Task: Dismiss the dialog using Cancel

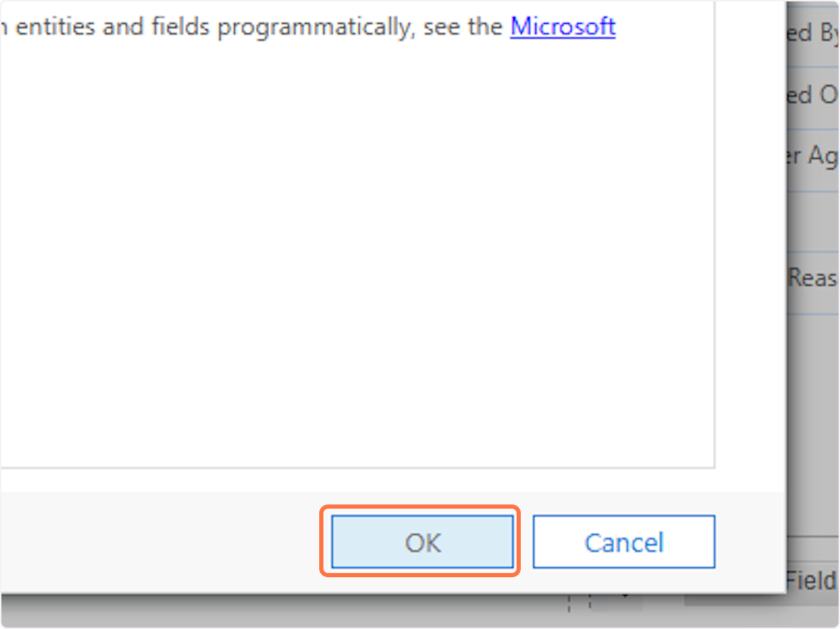Action: [624, 542]
